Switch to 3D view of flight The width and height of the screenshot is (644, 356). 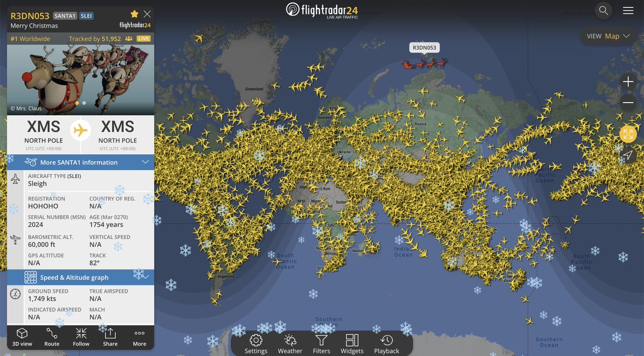[22, 337]
